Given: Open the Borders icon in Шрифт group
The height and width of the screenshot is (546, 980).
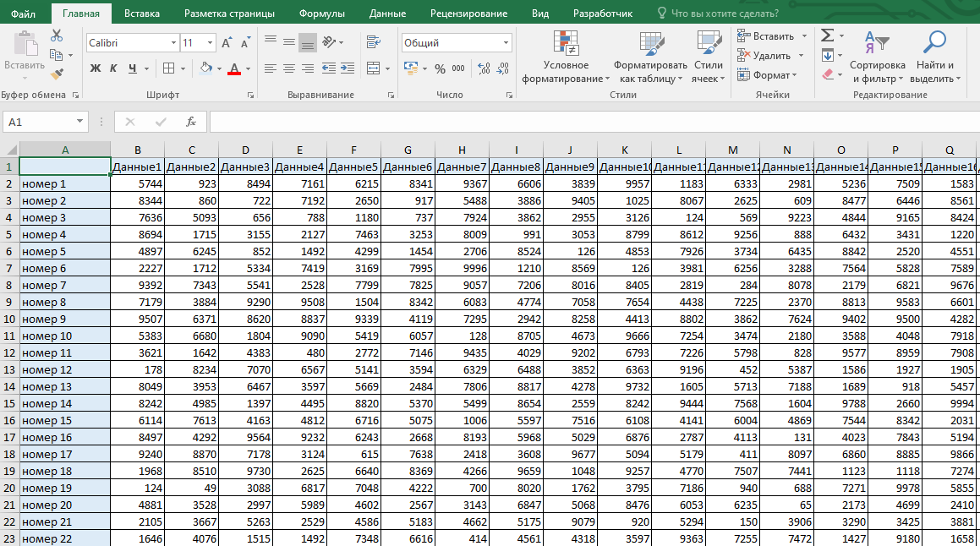Looking at the screenshot, I should [169, 68].
